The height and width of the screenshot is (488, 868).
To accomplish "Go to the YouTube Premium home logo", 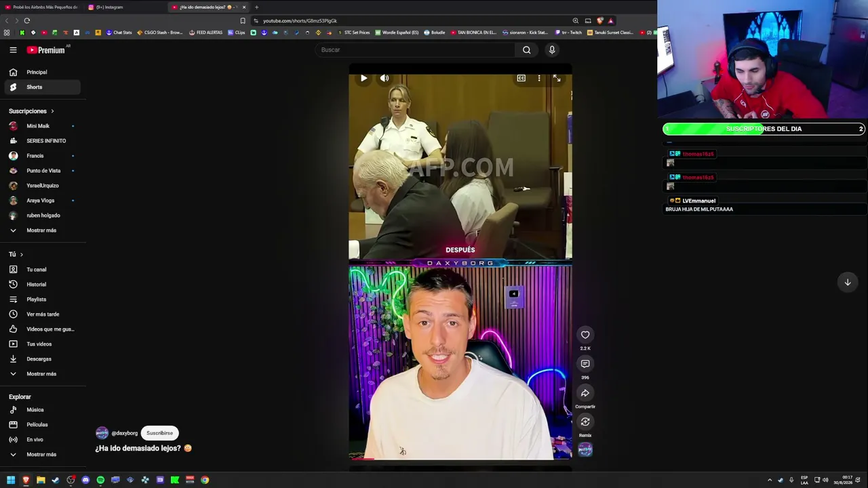I will tap(46, 49).
